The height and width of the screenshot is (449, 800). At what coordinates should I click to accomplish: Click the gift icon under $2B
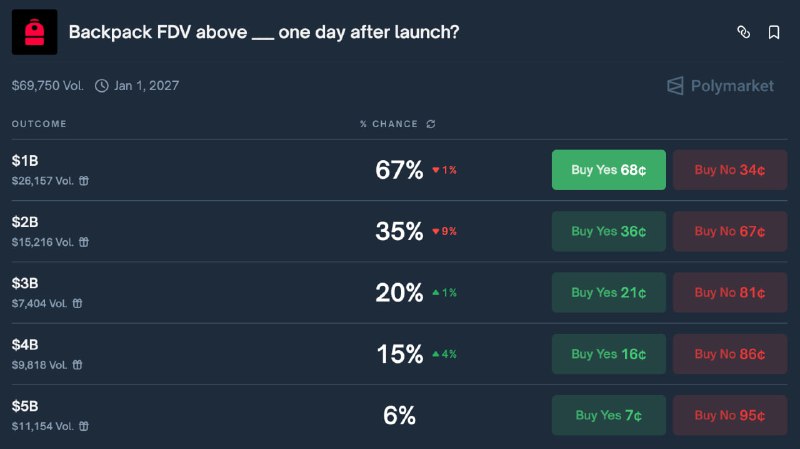pyautogui.click(x=84, y=242)
